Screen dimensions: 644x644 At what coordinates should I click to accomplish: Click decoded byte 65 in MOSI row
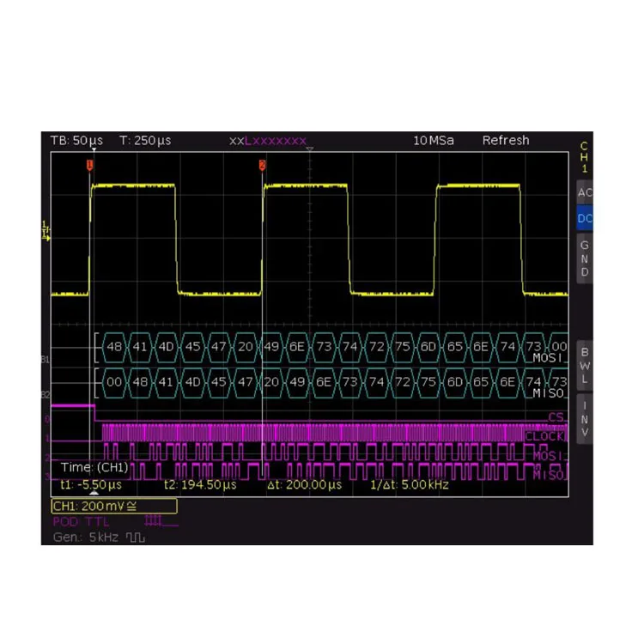coord(455,347)
